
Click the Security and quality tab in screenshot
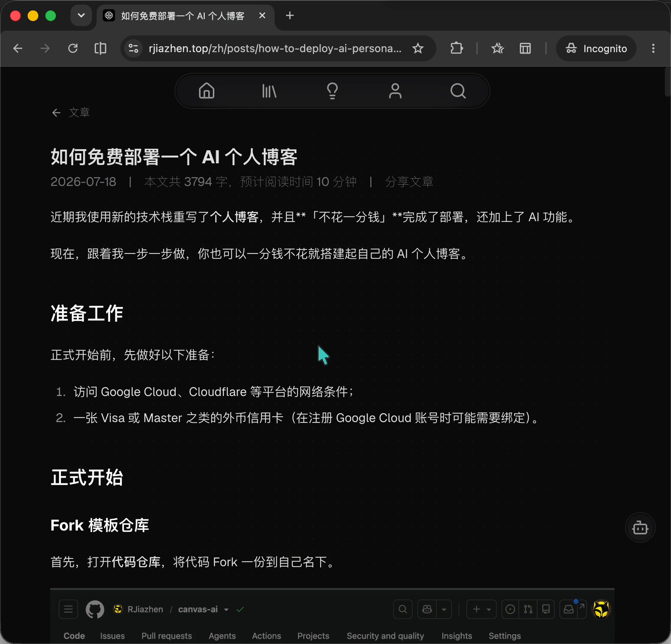(x=385, y=636)
